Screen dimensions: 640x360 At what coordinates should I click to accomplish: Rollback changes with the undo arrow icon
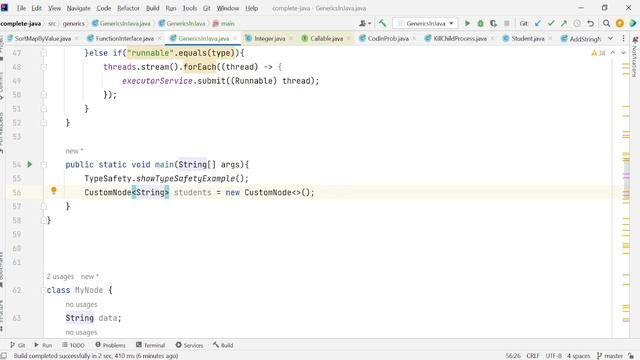[x=590, y=23]
